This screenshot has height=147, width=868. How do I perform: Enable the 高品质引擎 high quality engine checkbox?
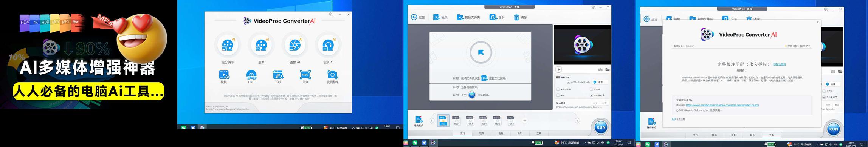pyautogui.click(x=558, y=89)
